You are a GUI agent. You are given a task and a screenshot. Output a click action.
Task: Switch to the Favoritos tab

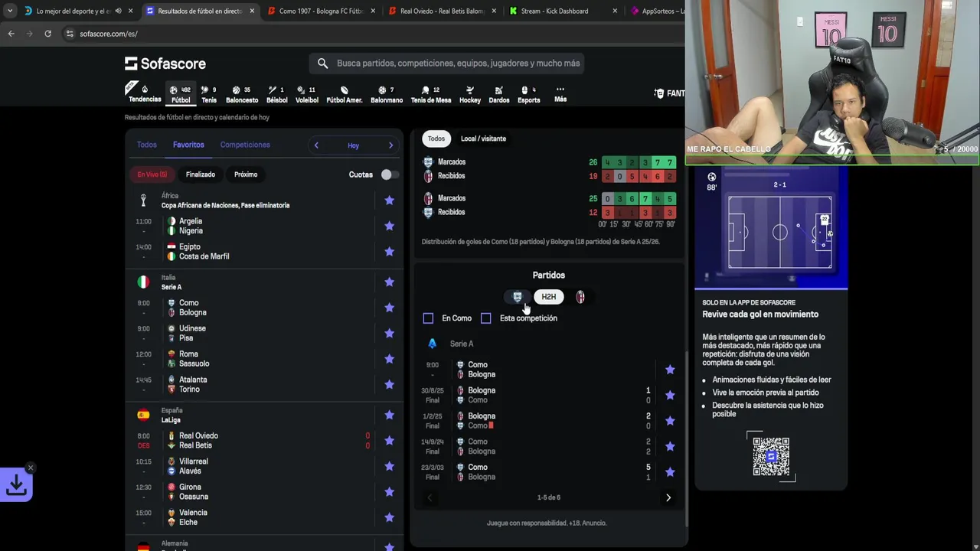pos(188,145)
